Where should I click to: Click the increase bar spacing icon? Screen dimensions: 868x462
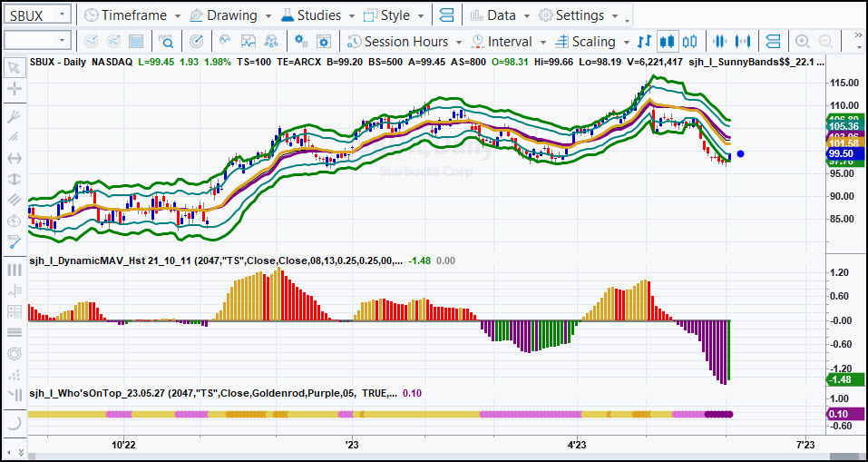(x=742, y=42)
